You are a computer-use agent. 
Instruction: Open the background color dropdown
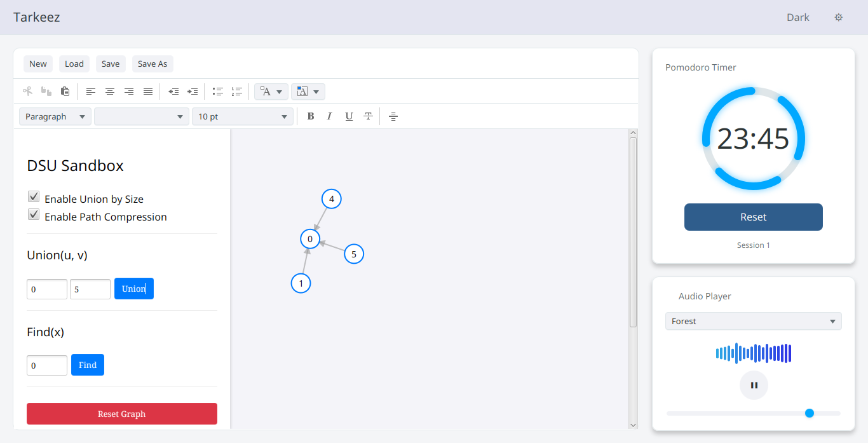tap(308, 92)
